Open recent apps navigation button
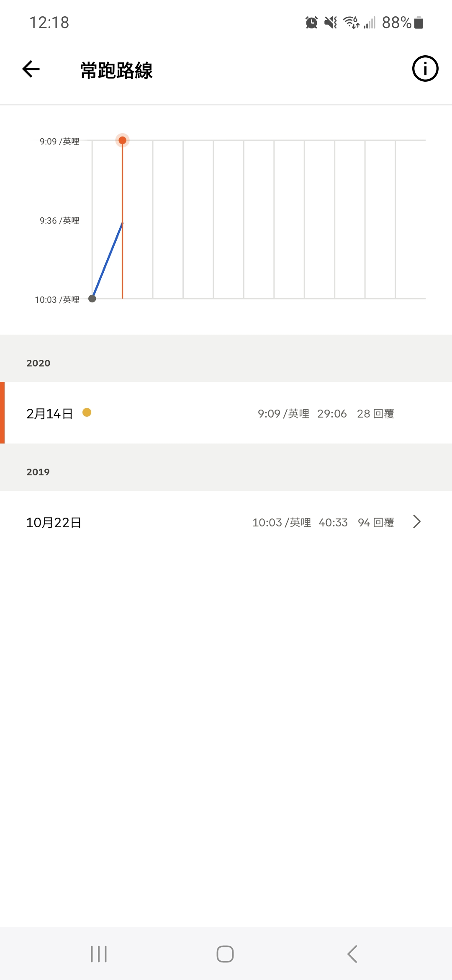Viewport: 452px width, 980px height. [99, 954]
